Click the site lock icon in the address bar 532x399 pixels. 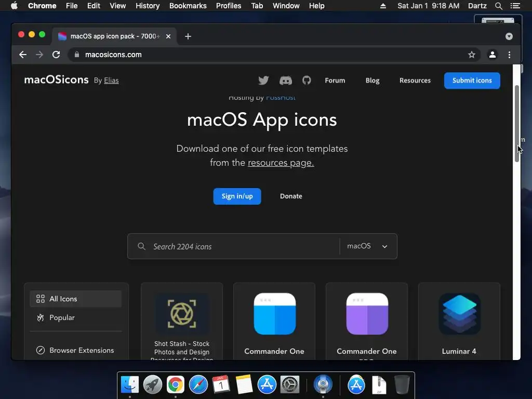[x=77, y=55]
